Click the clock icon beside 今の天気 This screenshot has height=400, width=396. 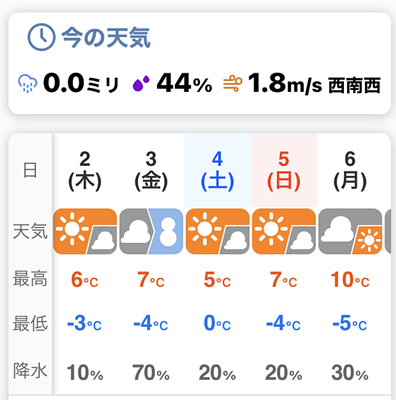tap(41, 37)
